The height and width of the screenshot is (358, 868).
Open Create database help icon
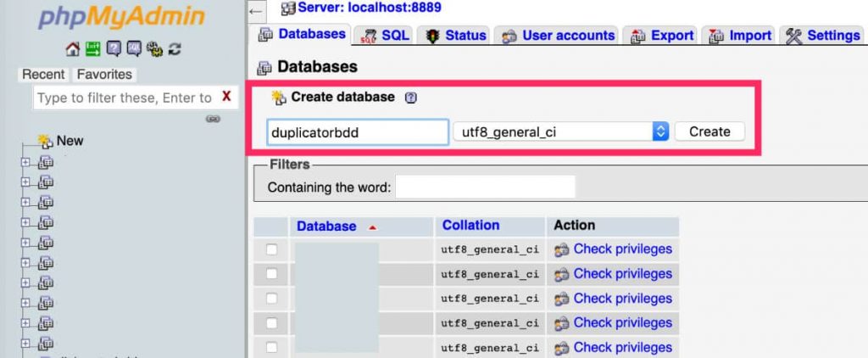(410, 98)
